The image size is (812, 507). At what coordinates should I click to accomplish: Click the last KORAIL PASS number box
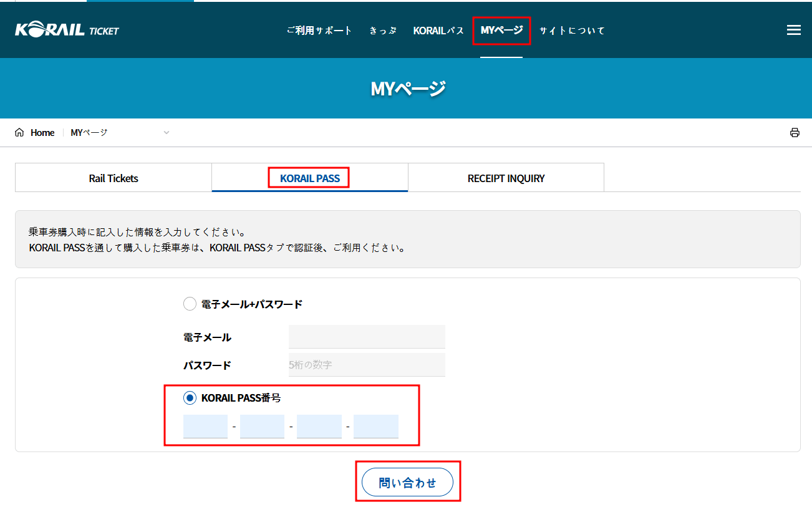[375, 427]
